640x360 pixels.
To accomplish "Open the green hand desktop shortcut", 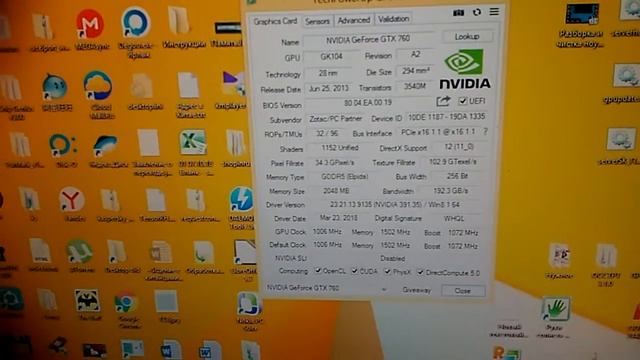I will tap(556, 309).
